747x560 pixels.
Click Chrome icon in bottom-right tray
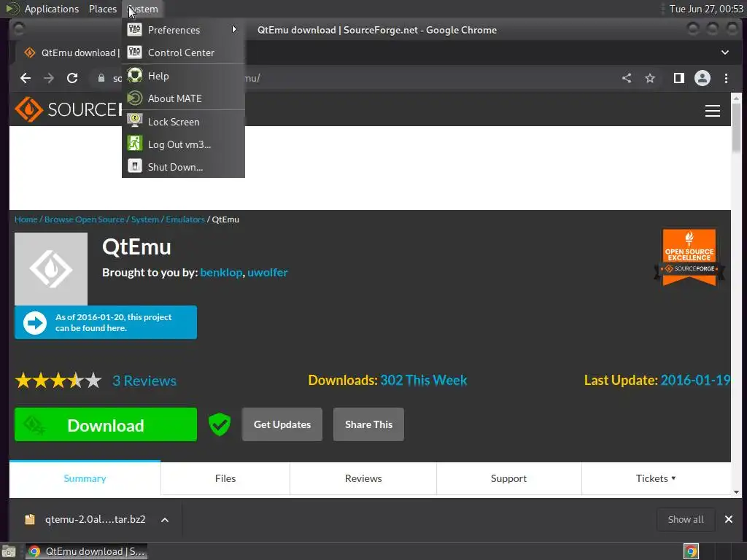(691, 551)
